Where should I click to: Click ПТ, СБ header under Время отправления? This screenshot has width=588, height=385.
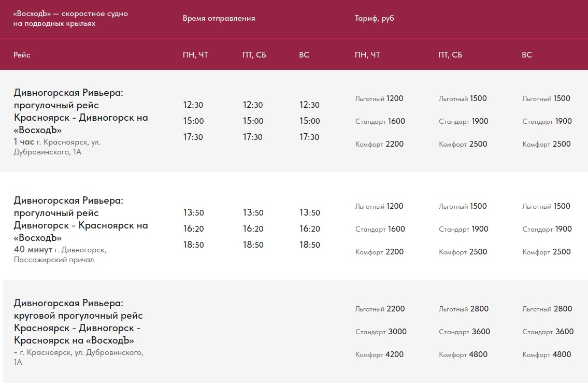(254, 55)
